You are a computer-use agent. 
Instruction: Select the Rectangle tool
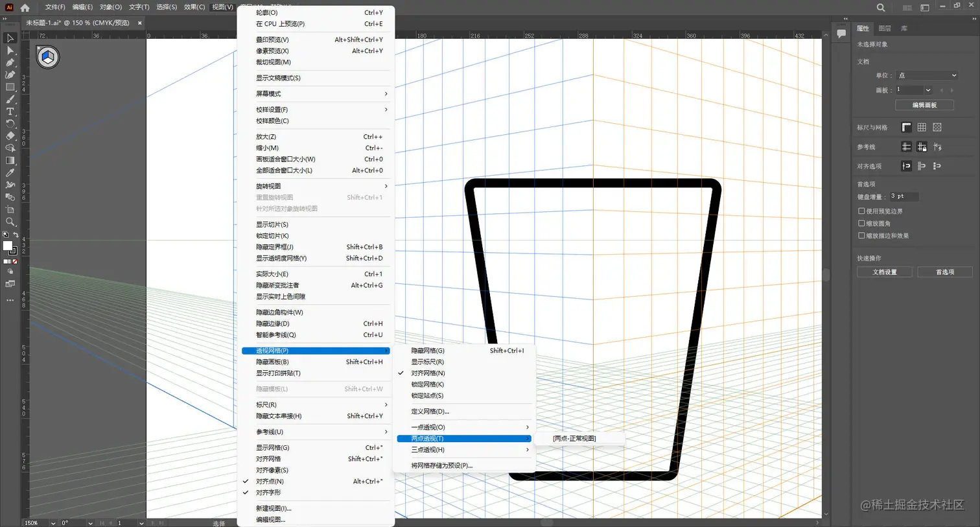(10, 87)
